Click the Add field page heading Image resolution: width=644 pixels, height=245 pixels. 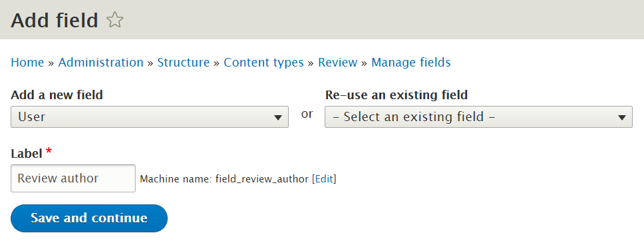coord(54,20)
